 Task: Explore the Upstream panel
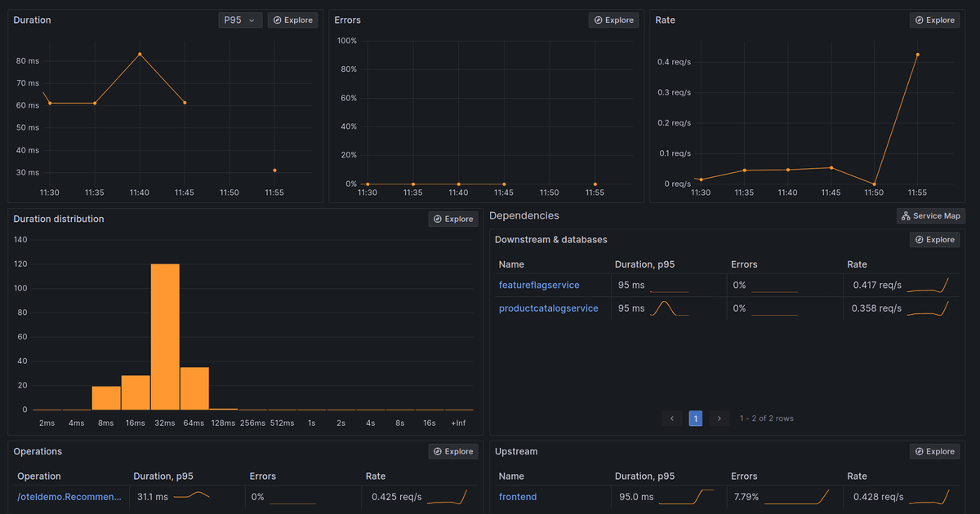click(x=935, y=451)
